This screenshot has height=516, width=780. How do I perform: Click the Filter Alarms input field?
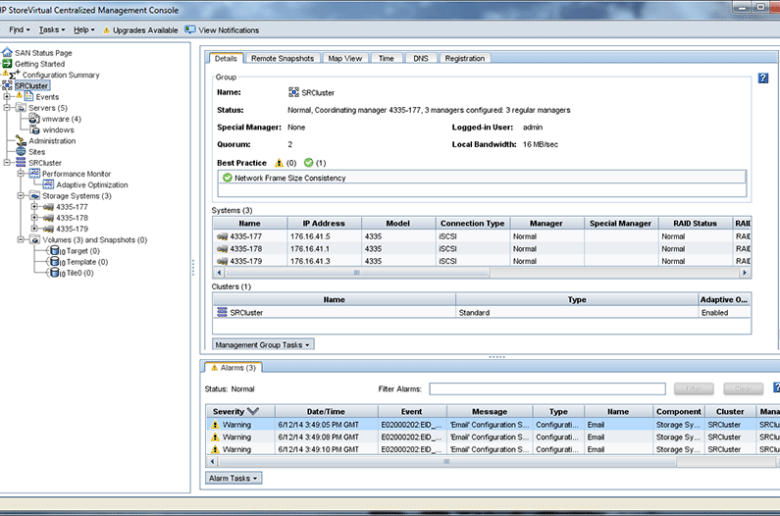tap(547, 389)
